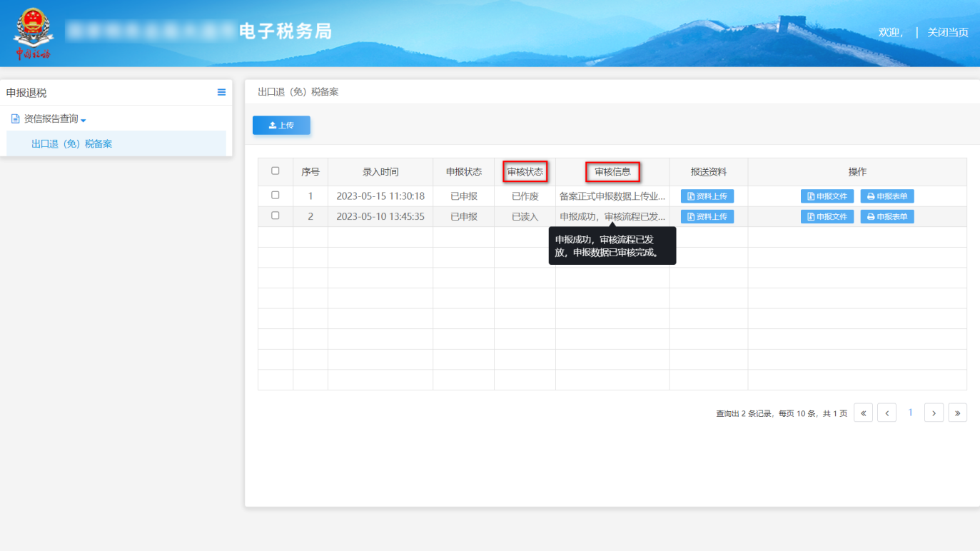
Task: Jump to last page using the » icon
Action: (x=957, y=413)
